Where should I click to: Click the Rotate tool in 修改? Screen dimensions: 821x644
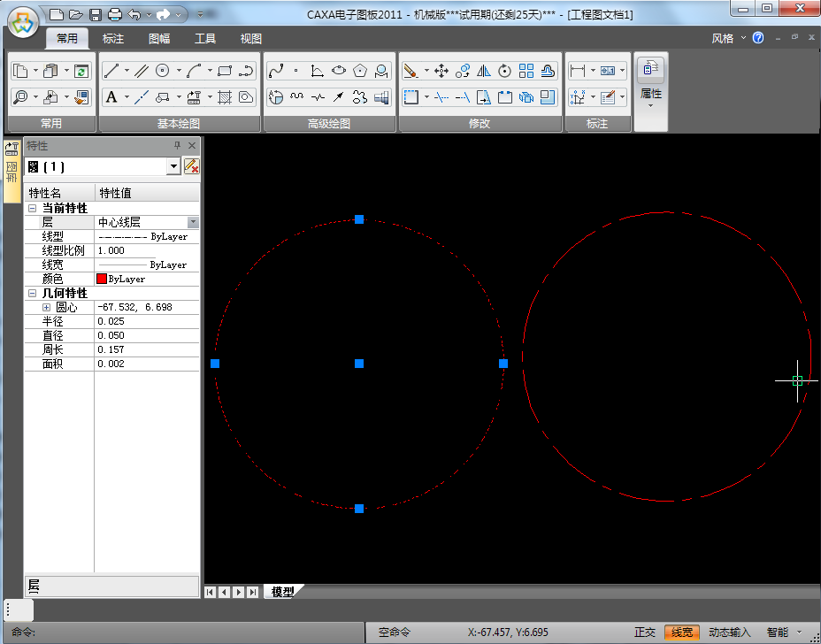504,71
